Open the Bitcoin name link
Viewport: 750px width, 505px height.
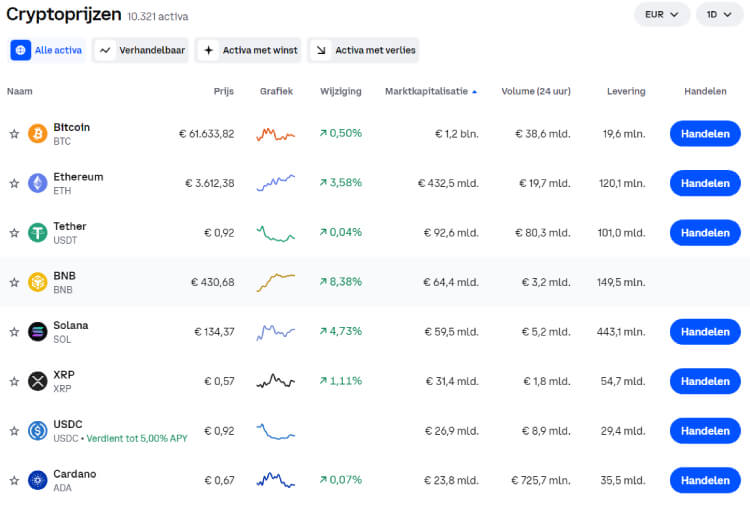pos(71,127)
